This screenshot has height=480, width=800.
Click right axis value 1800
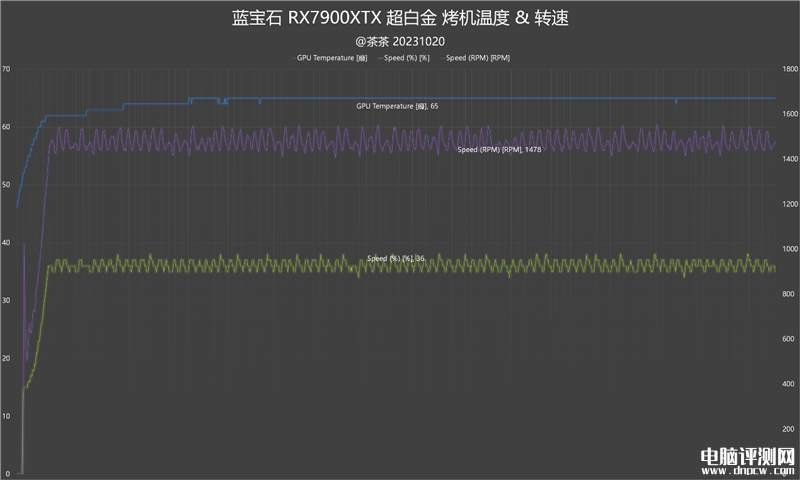[x=790, y=69]
